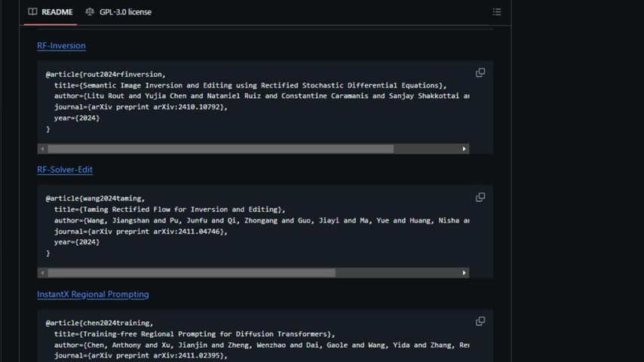Click the "@article{wang2024taming," line
Screen dimensions: 644x362
(x=95, y=198)
